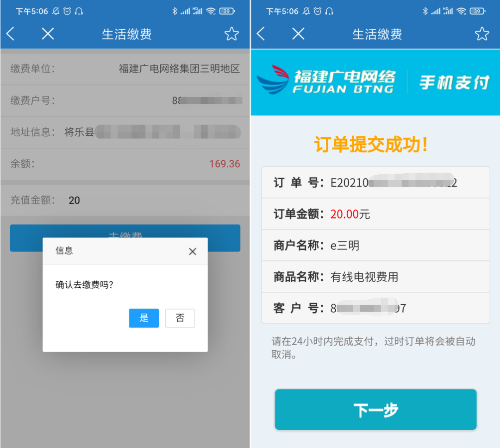
Task: Tap the Fujian BTNG logo banner
Action: click(x=326, y=81)
